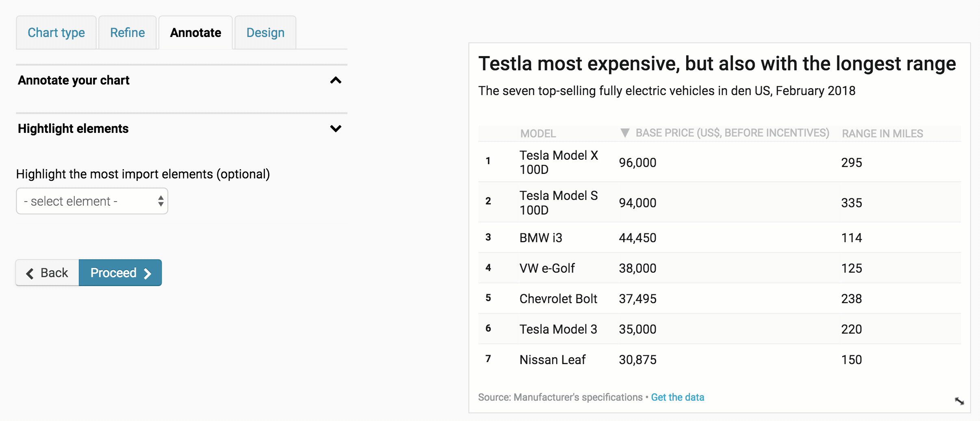
Task: Go to the Design tab
Action: click(x=265, y=33)
